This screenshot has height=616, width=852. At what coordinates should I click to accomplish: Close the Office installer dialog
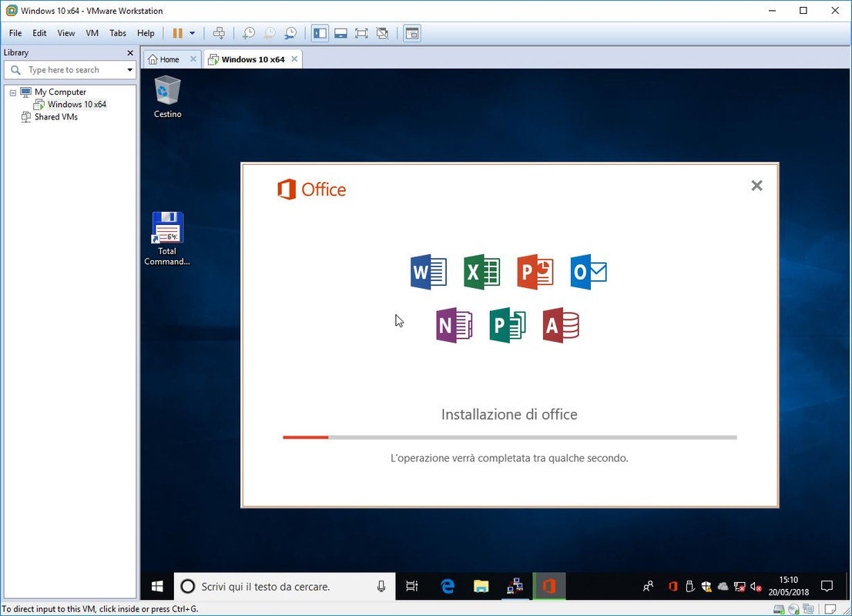[757, 186]
